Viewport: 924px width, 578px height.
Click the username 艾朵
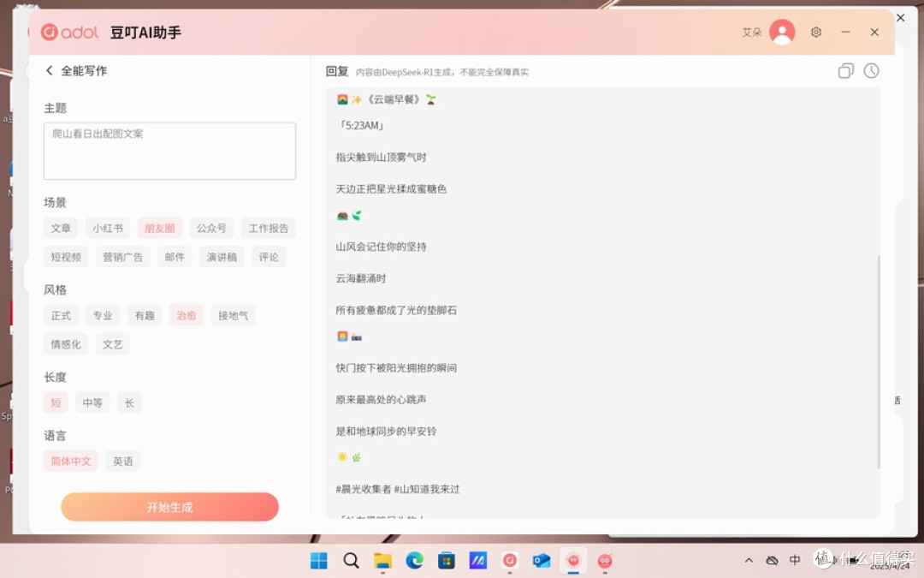tap(752, 33)
